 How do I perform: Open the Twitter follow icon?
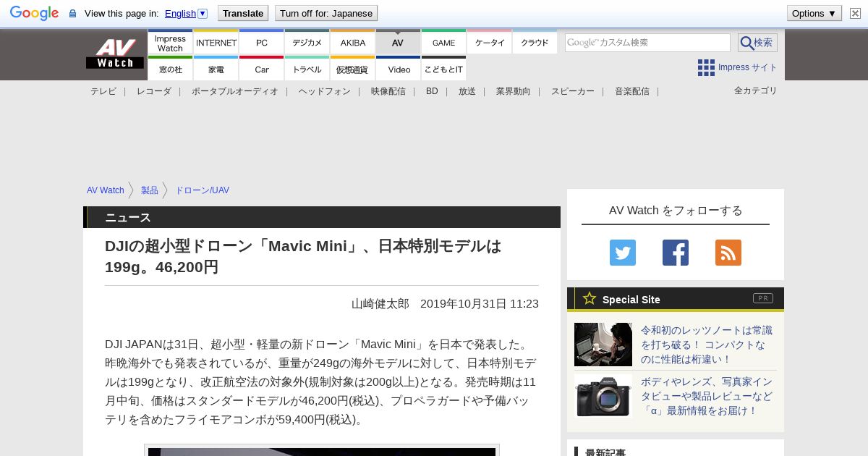pos(623,253)
